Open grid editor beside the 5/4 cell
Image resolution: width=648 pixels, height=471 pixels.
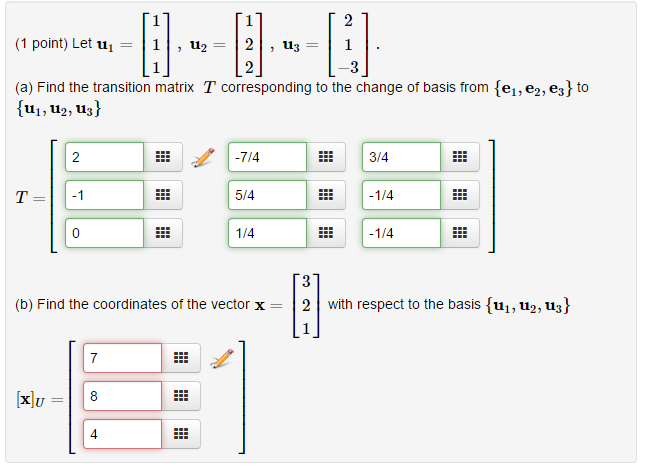tap(326, 195)
